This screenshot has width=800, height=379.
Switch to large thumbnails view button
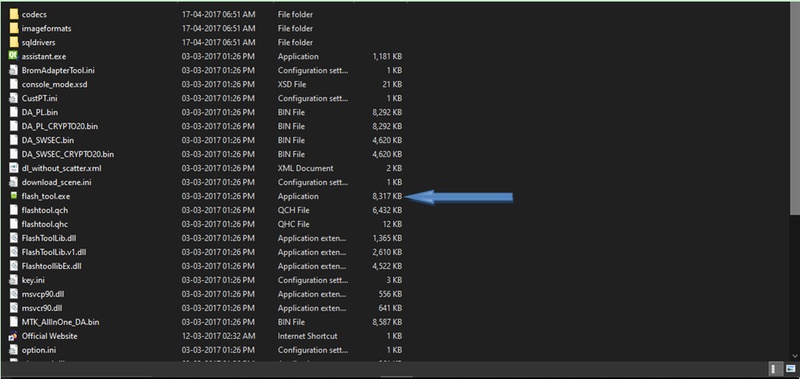[790, 368]
